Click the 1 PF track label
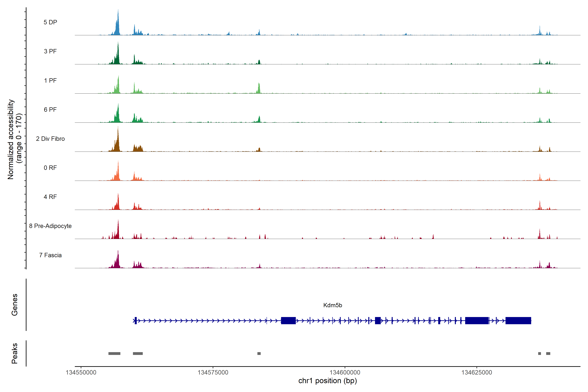The width and height of the screenshot is (588, 392). [50, 81]
